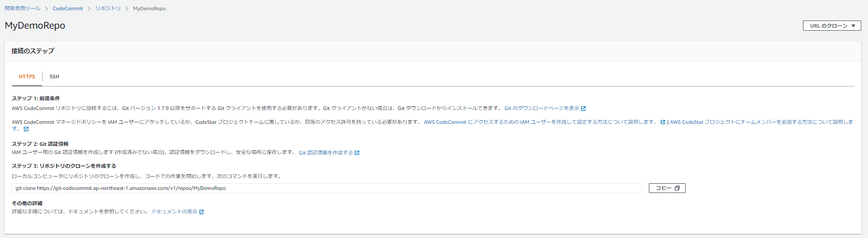Click the external icon after ドキュメントの表示

(201, 212)
